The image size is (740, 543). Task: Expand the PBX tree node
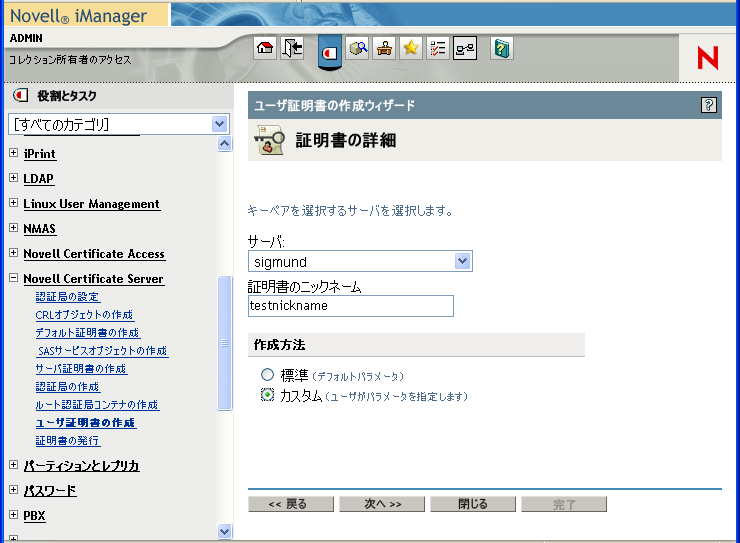14,515
